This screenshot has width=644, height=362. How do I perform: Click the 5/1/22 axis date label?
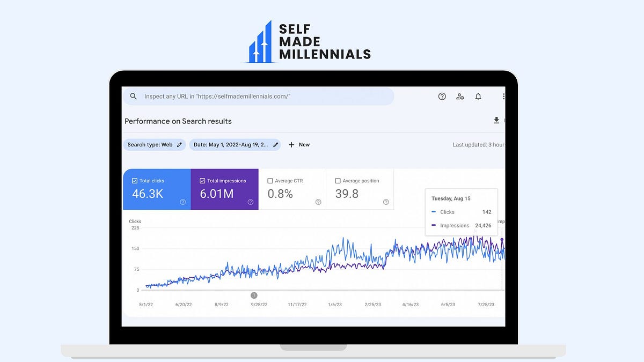(146, 305)
